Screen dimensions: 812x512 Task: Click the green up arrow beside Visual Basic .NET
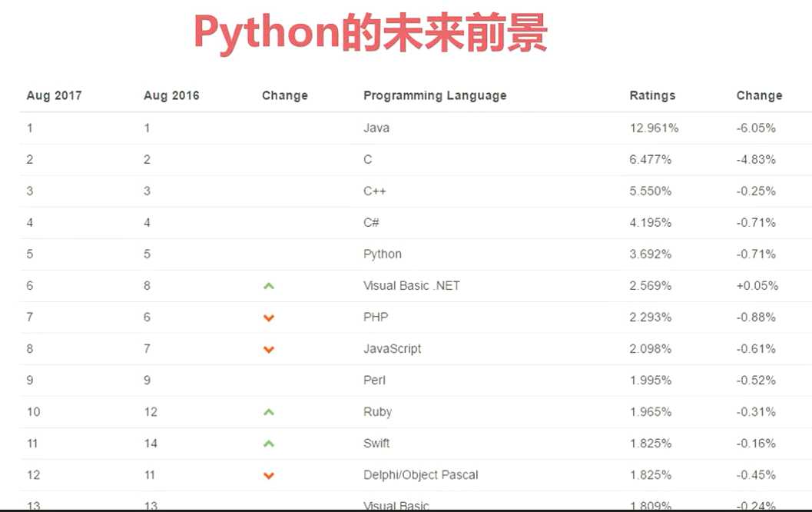pyautogui.click(x=269, y=285)
